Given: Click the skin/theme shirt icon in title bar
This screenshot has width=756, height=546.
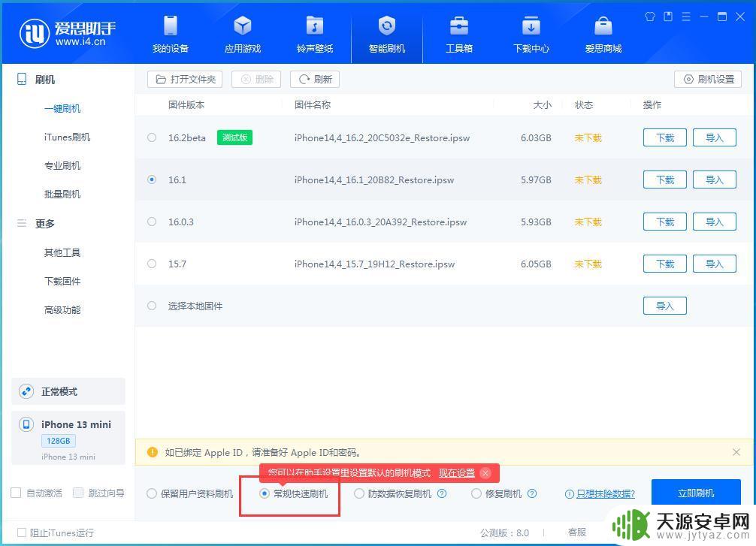Looking at the screenshot, I should point(649,17).
